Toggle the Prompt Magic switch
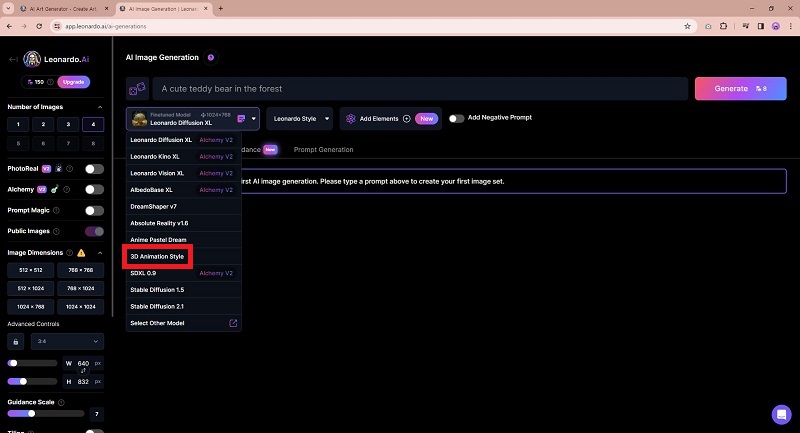The image size is (800, 433). click(x=94, y=211)
